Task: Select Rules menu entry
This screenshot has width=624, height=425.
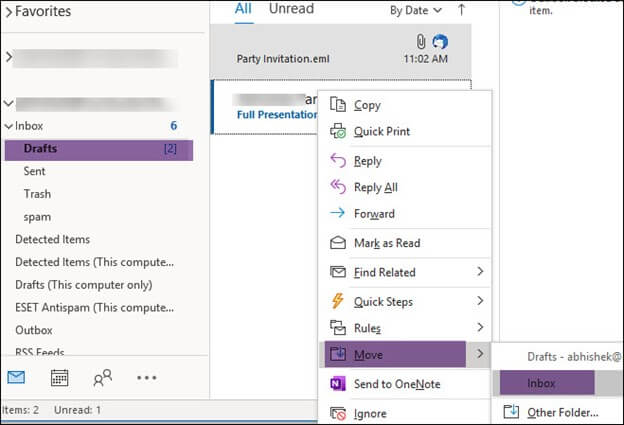Action: 405,328
